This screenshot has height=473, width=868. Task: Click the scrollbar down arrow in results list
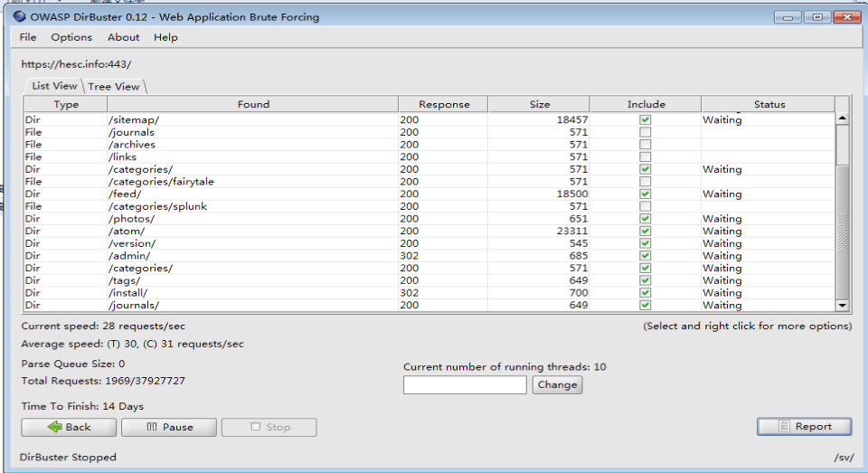click(x=843, y=306)
